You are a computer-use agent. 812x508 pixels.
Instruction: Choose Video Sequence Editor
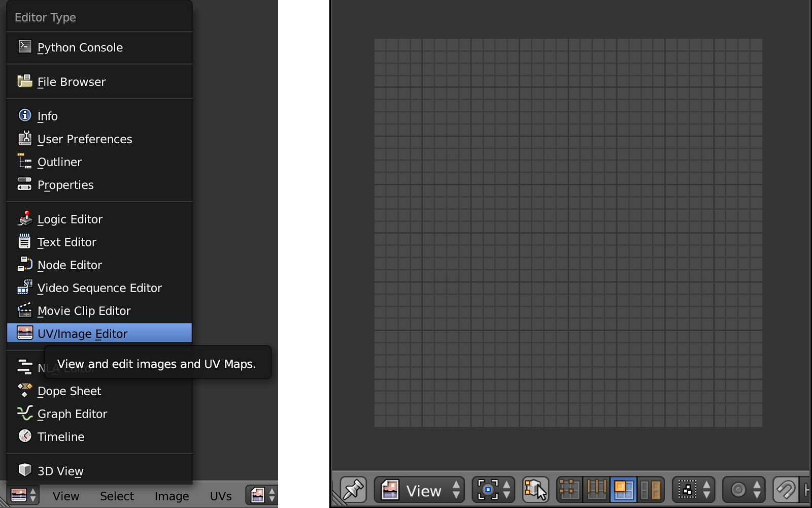99,288
